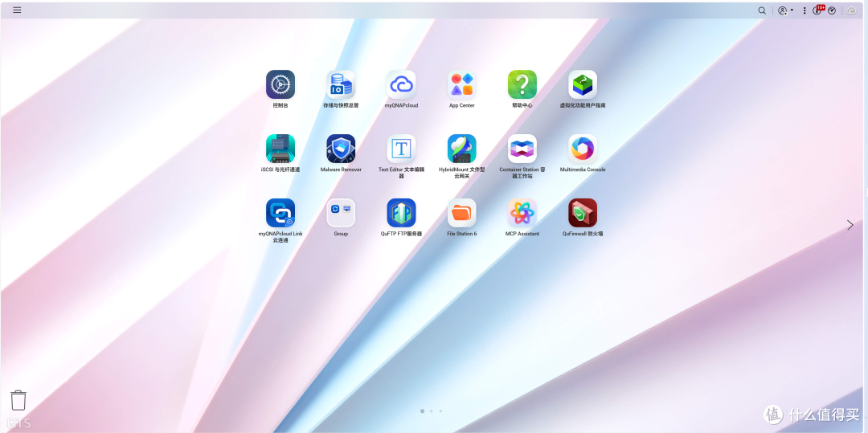This screenshot has height=433, width=868.
Task: Open Malware Remover
Action: (x=341, y=149)
